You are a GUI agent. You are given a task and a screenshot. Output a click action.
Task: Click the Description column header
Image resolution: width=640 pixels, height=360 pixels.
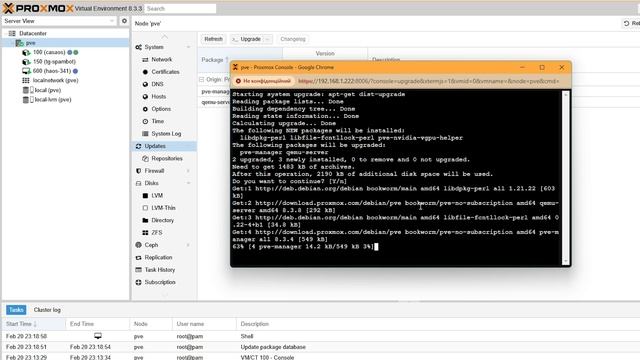438,324
